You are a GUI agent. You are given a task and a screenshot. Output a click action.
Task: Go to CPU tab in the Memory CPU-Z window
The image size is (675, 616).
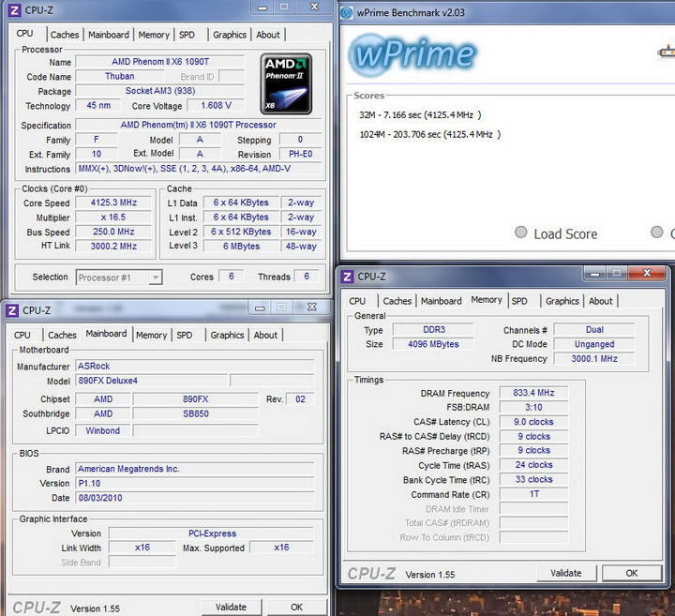(357, 301)
